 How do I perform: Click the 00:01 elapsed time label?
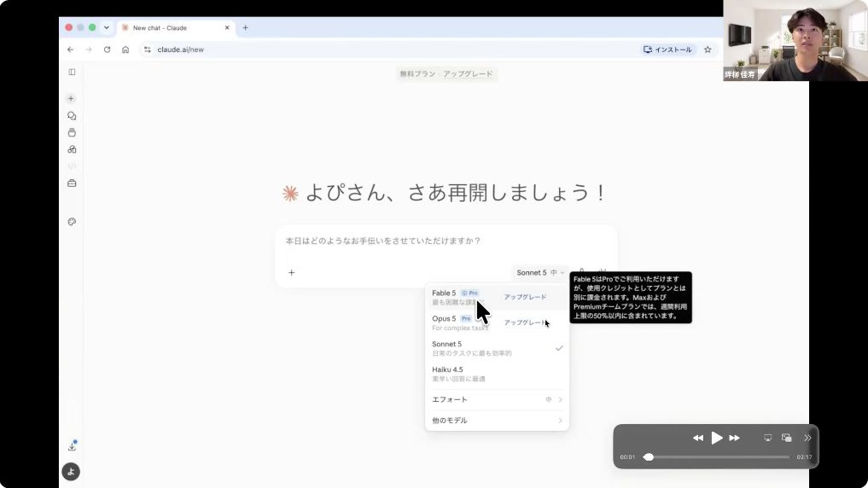point(627,457)
